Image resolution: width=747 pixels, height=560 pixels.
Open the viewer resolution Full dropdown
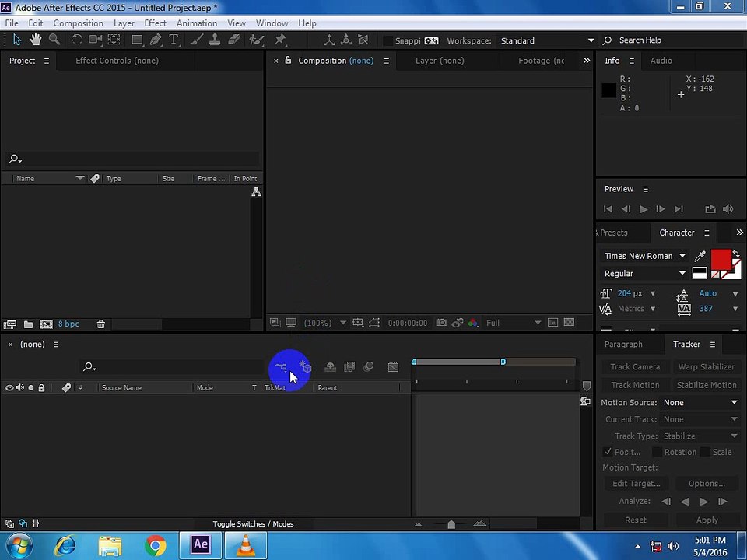tap(513, 323)
